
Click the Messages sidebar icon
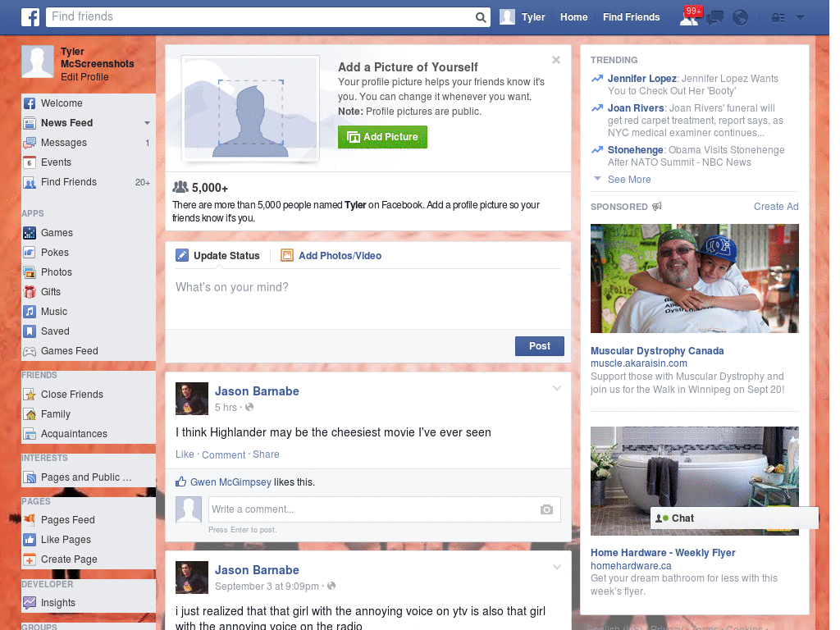coord(30,143)
